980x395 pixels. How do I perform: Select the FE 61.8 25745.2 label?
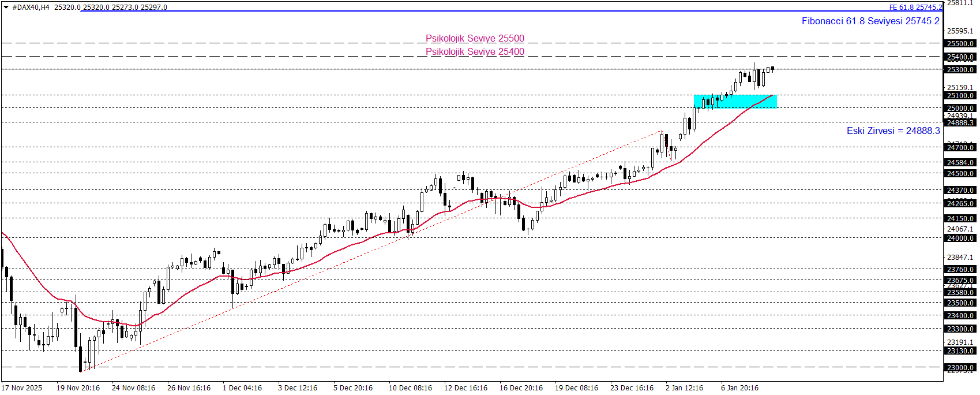pos(915,8)
